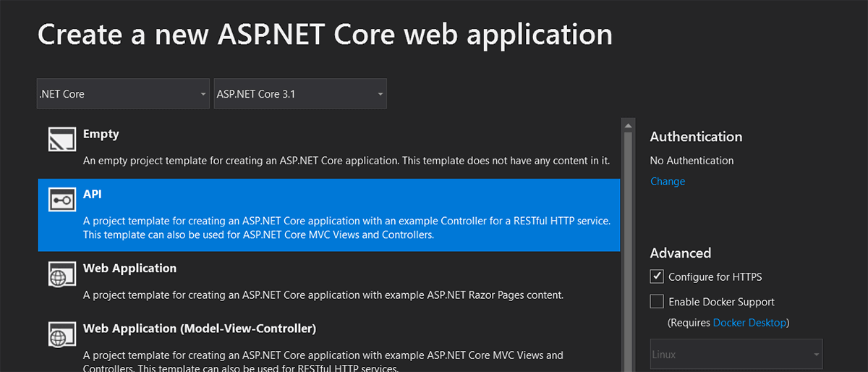Screen dimensions: 868x372
Task: Open the Docker Desktop link
Action: [749, 322]
